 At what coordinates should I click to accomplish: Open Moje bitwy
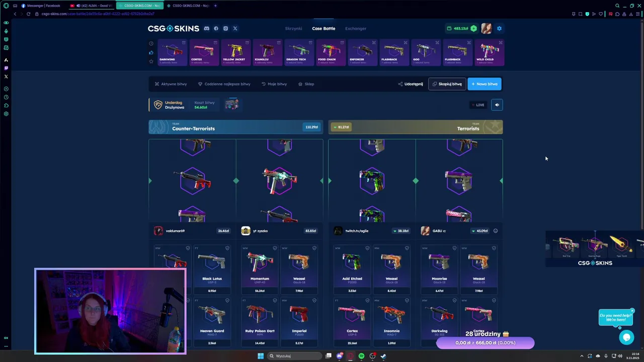click(274, 84)
